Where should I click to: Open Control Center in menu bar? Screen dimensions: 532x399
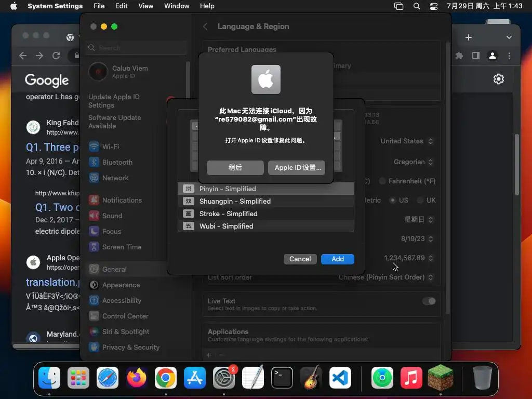point(434,6)
